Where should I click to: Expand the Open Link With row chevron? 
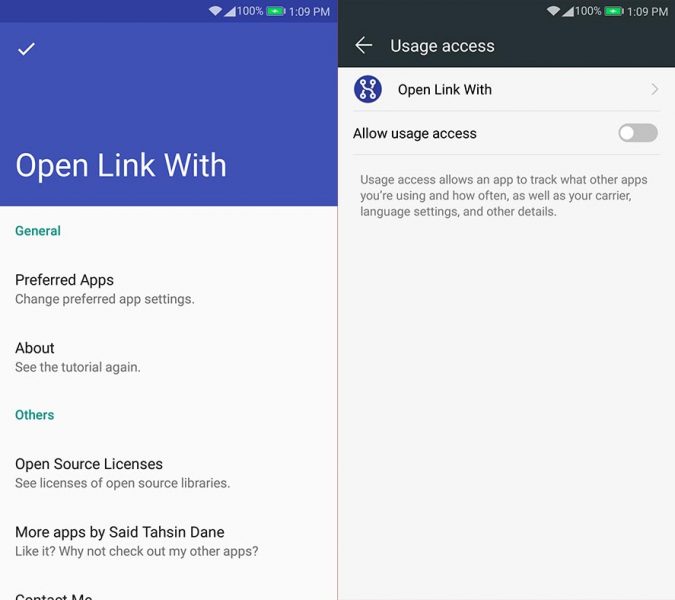[x=654, y=89]
